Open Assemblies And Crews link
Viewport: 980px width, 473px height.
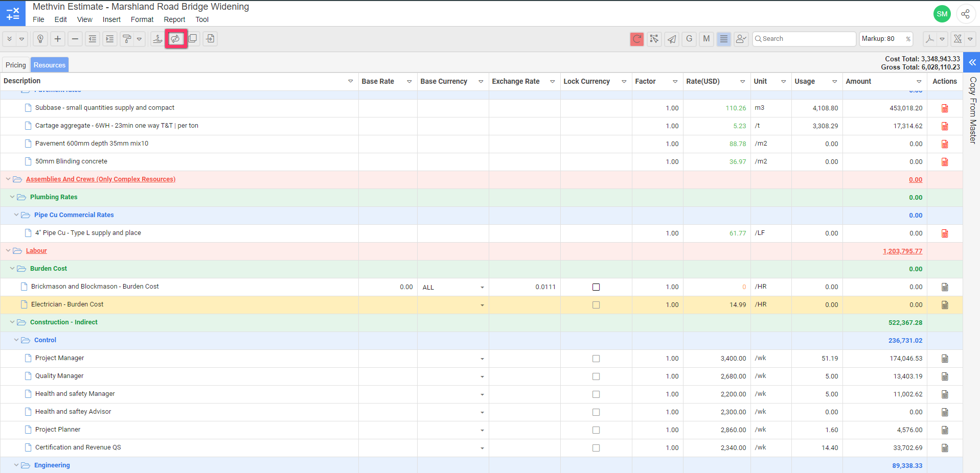coord(101,179)
